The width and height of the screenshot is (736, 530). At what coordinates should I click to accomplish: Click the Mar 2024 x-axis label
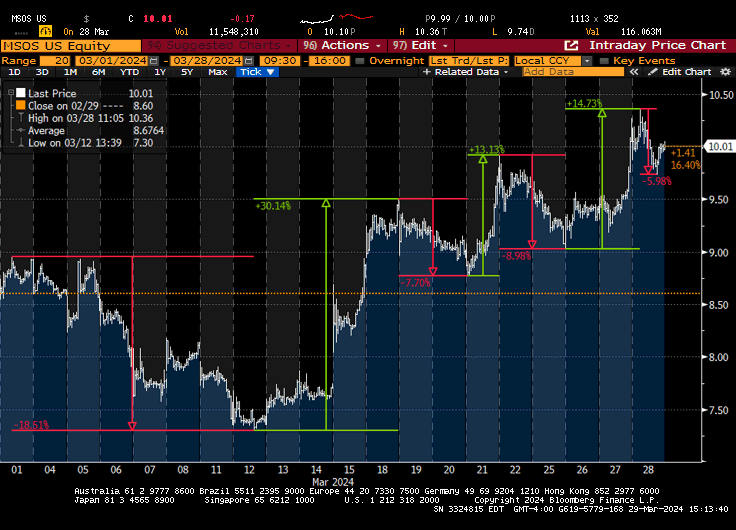(x=333, y=482)
